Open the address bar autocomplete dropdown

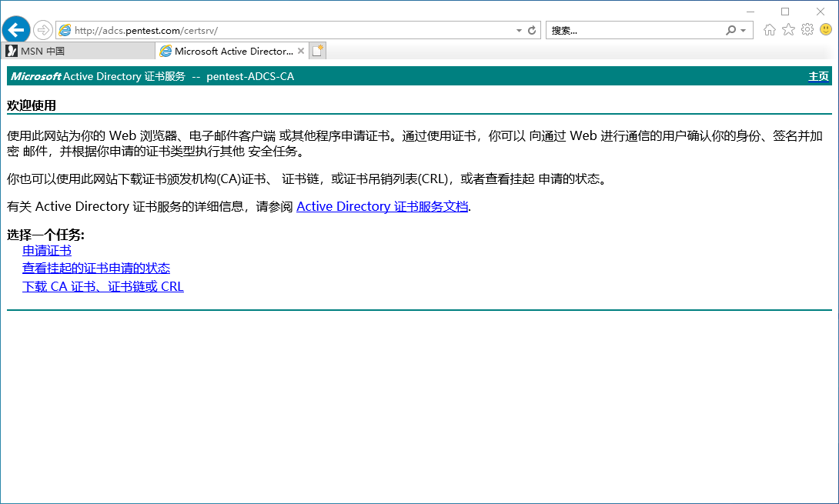tap(519, 31)
